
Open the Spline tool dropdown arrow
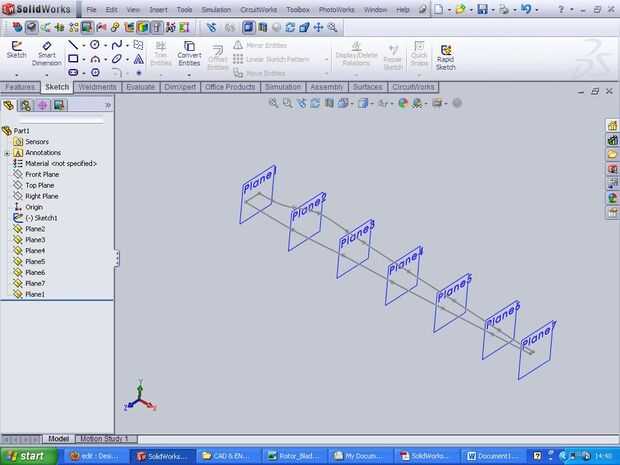pyautogui.click(x=127, y=45)
